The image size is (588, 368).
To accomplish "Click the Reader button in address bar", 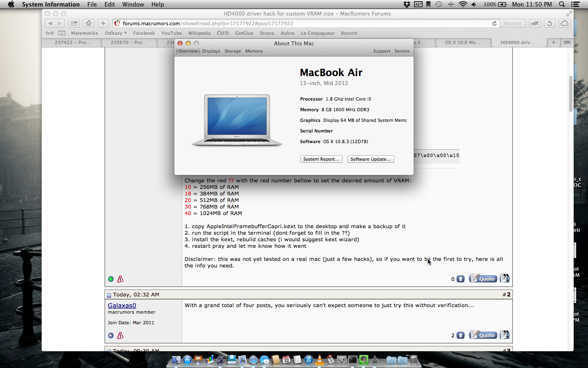I will [x=512, y=23].
